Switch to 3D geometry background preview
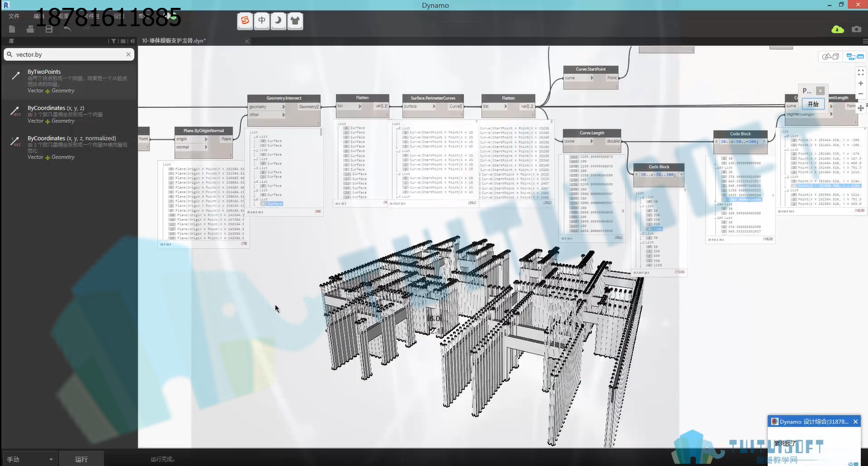Viewport: 868px width, 466px height. point(831,56)
